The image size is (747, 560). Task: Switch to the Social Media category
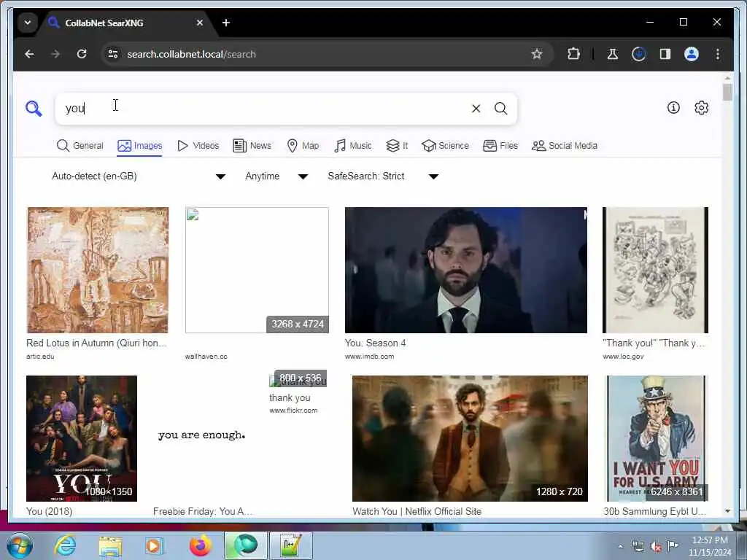[x=565, y=146]
